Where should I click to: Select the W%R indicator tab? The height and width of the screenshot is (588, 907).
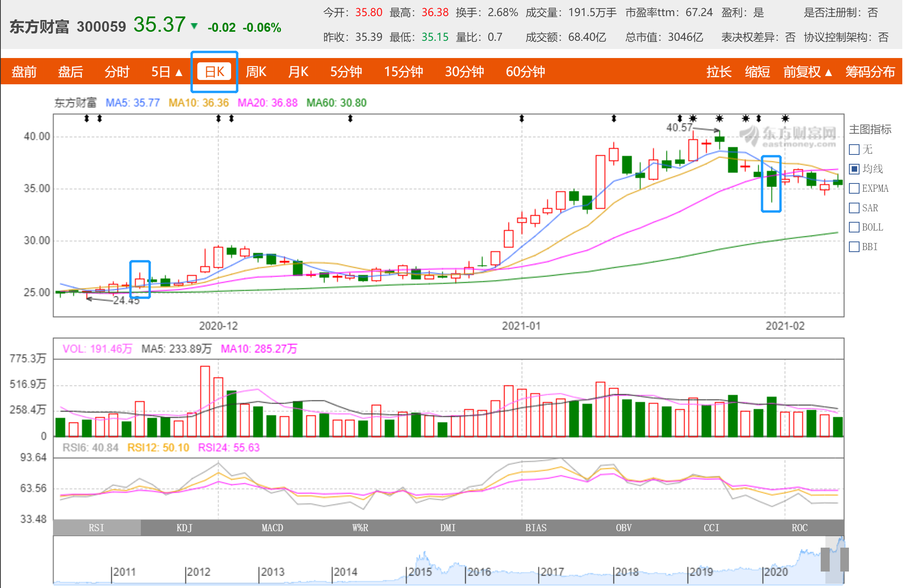pyautogui.click(x=360, y=528)
